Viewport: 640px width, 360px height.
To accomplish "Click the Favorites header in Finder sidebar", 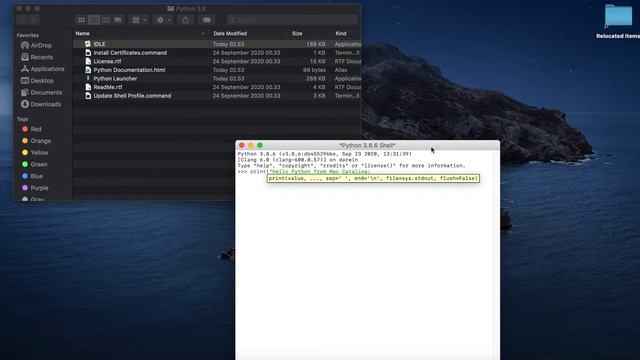I will pyautogui.click(x=27, y=36).
